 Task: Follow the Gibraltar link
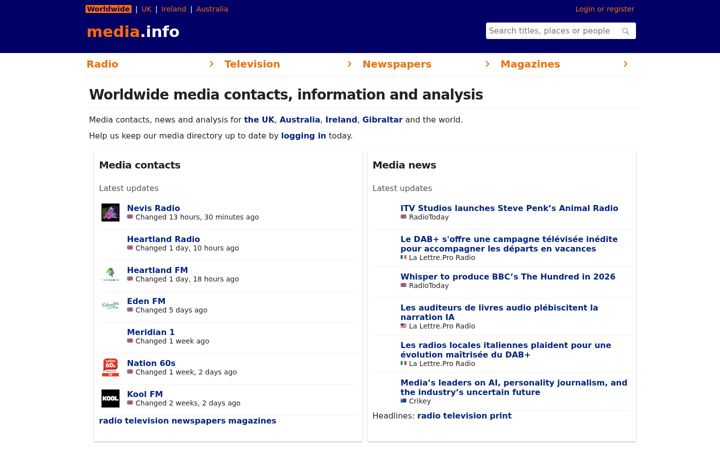click(382, 120)
